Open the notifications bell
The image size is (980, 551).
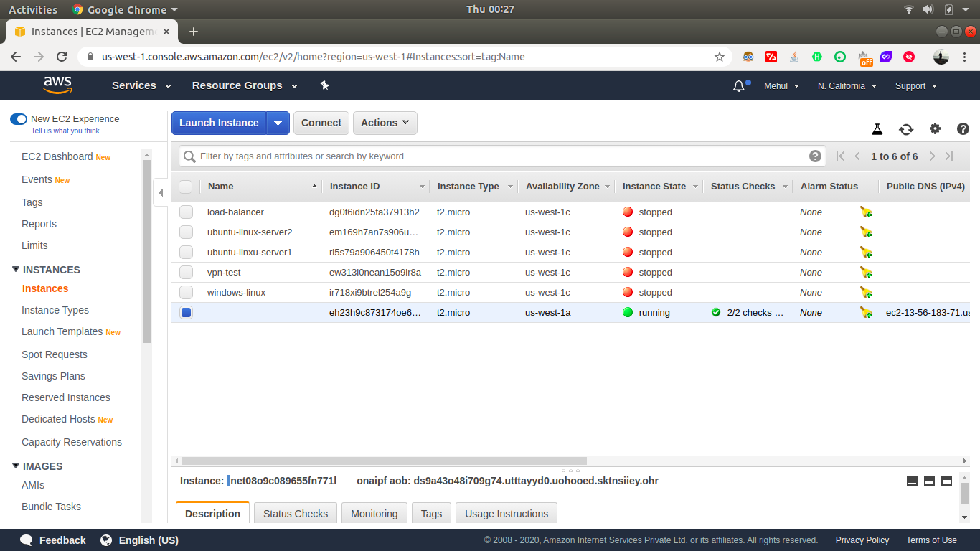point(739,85)
